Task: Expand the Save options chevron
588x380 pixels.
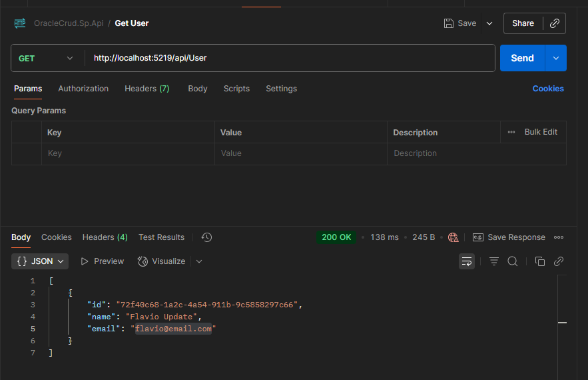Action: (489, 23)
